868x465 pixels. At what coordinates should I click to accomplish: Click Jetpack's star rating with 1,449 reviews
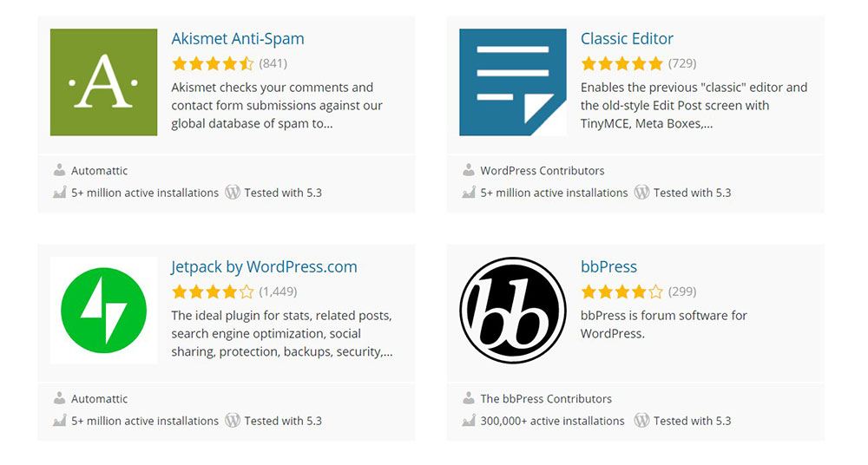pos(213,291)
